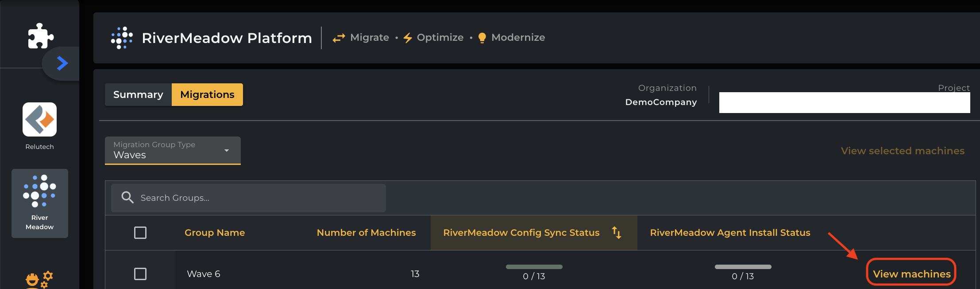The image size is (980, 289).
Task: Click the Modernize light bulb icon
Action: pos(482,38)
